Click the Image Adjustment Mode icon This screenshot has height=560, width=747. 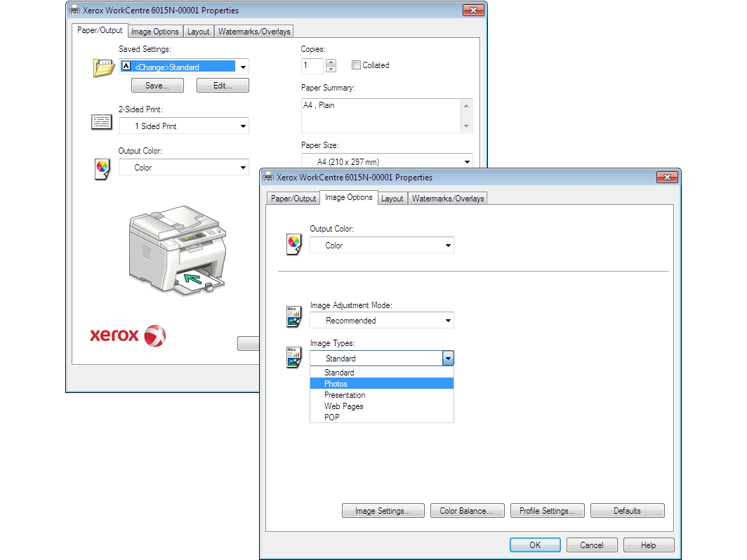pyautogui.click(x=294, y=316)
